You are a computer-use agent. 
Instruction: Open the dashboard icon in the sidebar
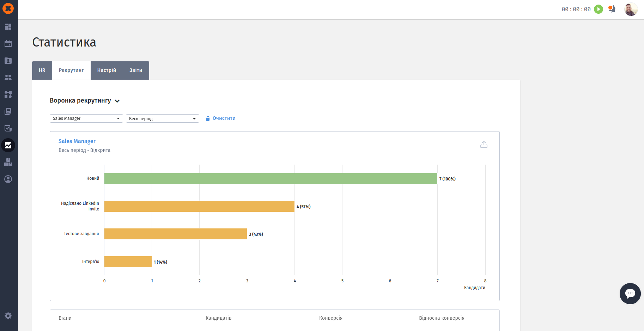[8, 27]
